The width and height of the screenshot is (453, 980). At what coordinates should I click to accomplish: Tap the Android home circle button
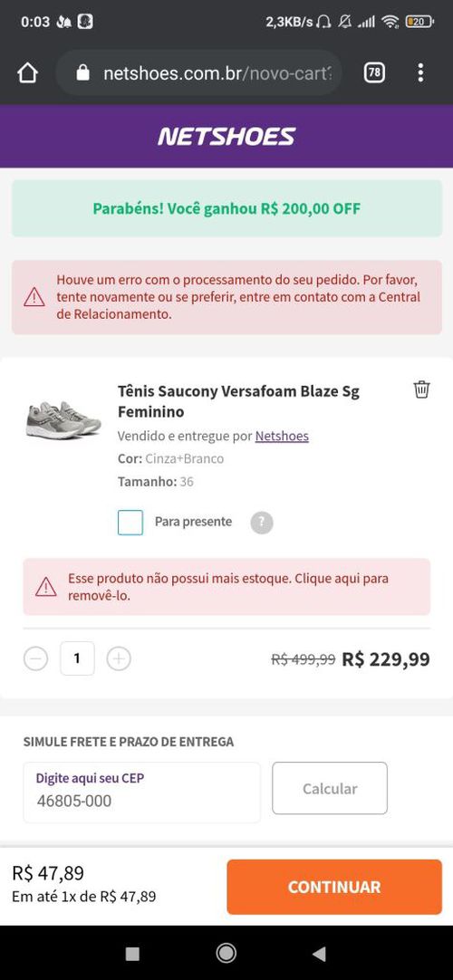(226, 953)
